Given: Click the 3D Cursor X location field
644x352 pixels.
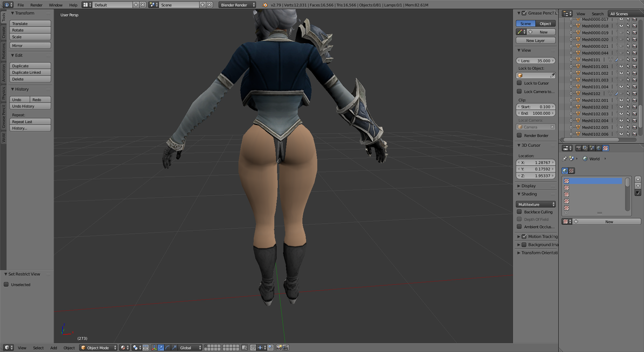Looking at the screenshot, I should [536, 162].
